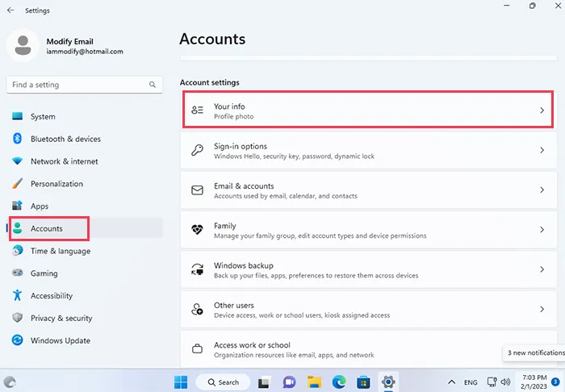This screenshot has width=565, height=392.
Task: Open Microsoft Store from taskbar
Action: [363, 382]
